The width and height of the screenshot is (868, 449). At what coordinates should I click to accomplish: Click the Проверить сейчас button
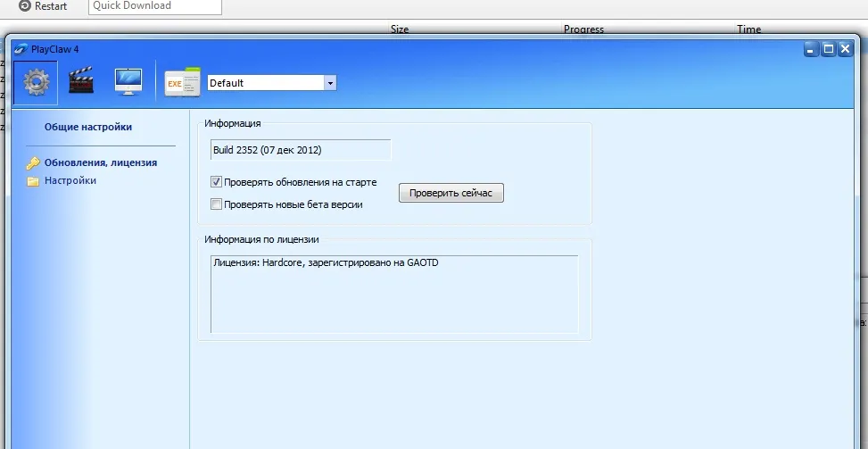(451, 193)
